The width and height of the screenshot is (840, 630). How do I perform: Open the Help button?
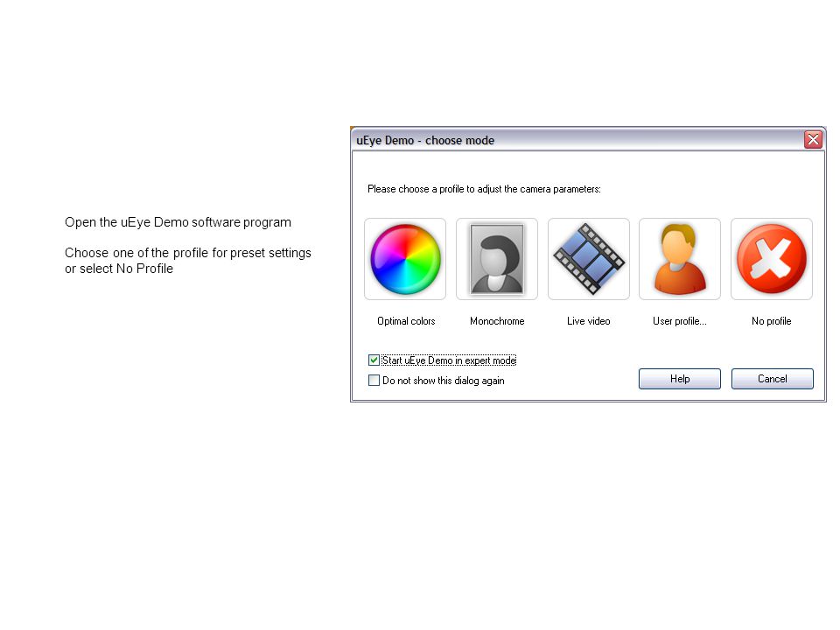pos(680,379)
